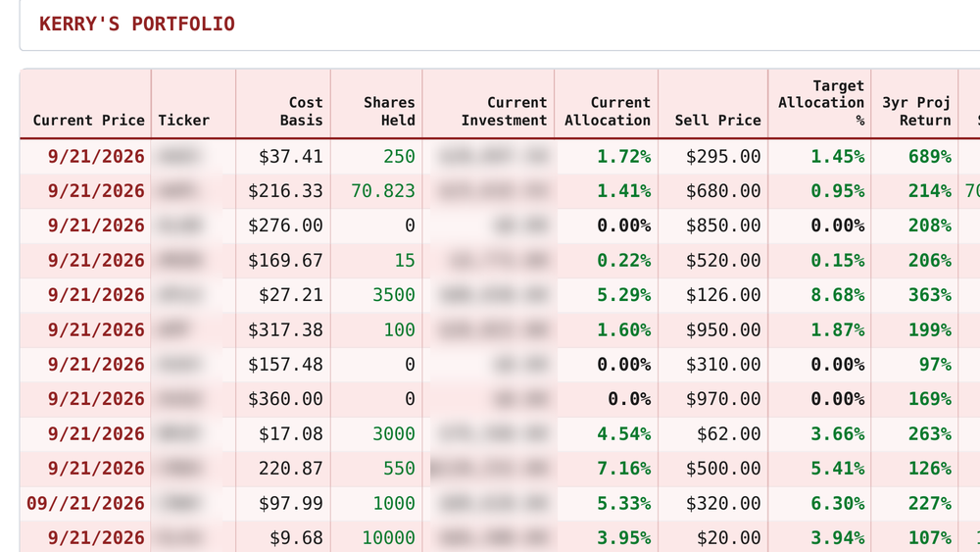Select sell price $295.00
This screenshot has width=980, height=552.
(x=723, y=156)
